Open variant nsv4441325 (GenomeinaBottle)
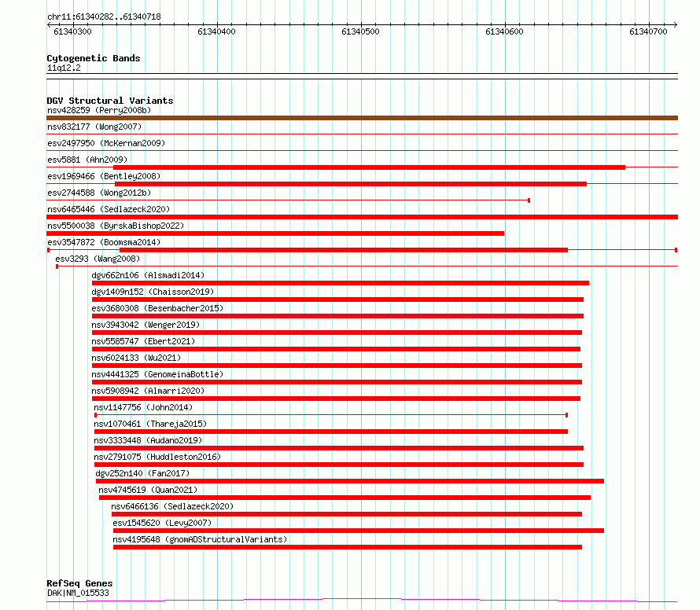 [x=157, y=374]
